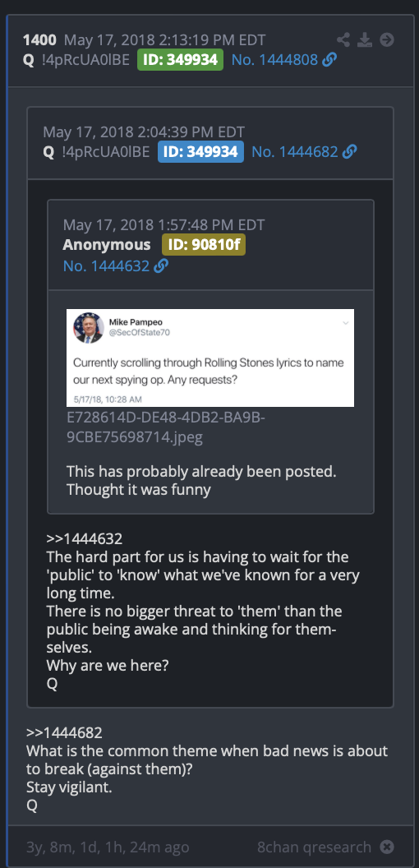Click the green ID: 349934 badge
The width and height of the screenshot is (419, 868).
pyautogui.click(x=181, y=60)
